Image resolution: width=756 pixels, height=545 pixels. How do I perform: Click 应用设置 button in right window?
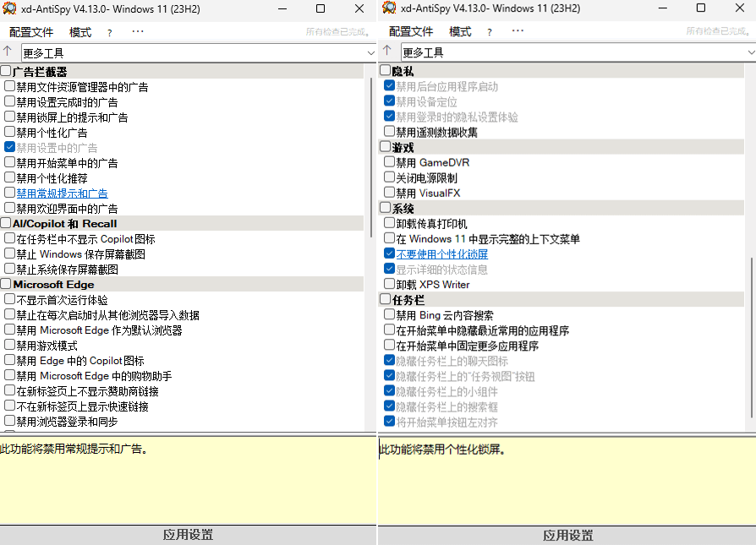567,536
